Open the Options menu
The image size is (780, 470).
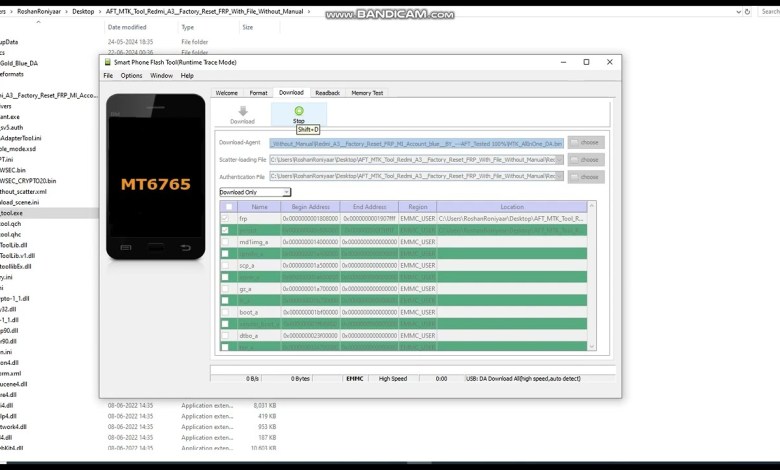coord(131,76)
